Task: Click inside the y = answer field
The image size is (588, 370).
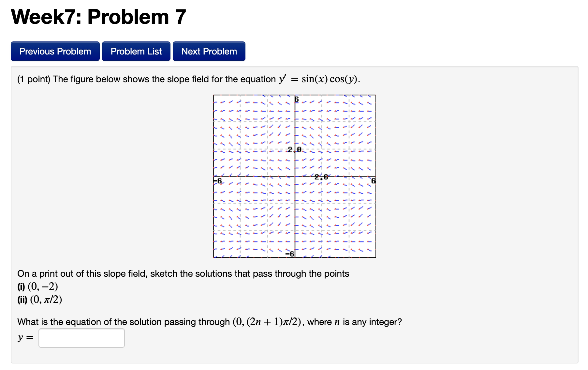Action: pyautogui.click(x=81, y=338)
